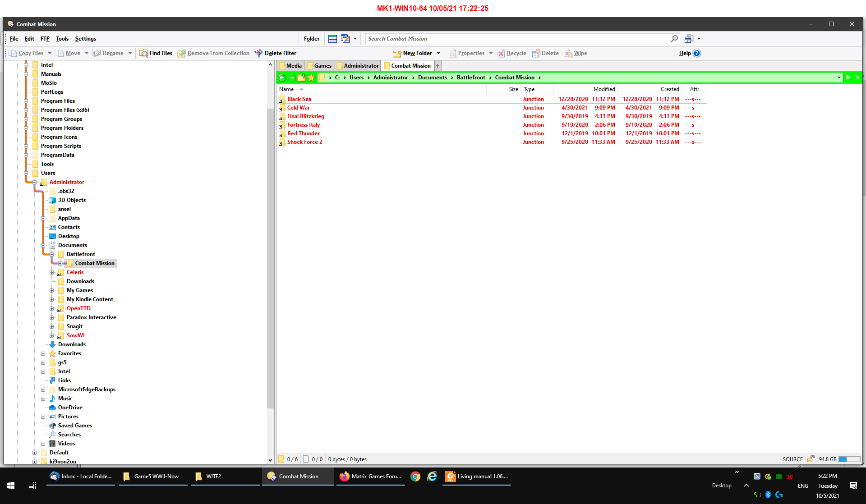Sort by the Modified column header
866x504 pixels.
pyautogui.click(x=585, y=89)
